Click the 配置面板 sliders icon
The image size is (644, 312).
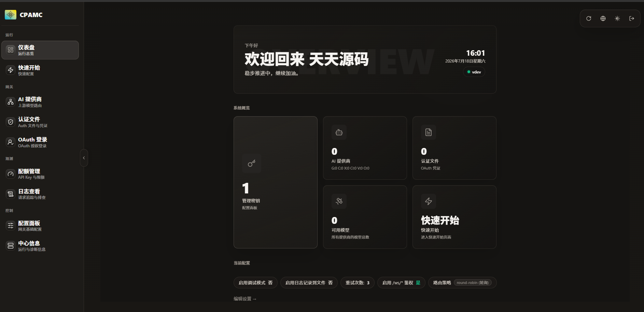click(x=11, y=226)
